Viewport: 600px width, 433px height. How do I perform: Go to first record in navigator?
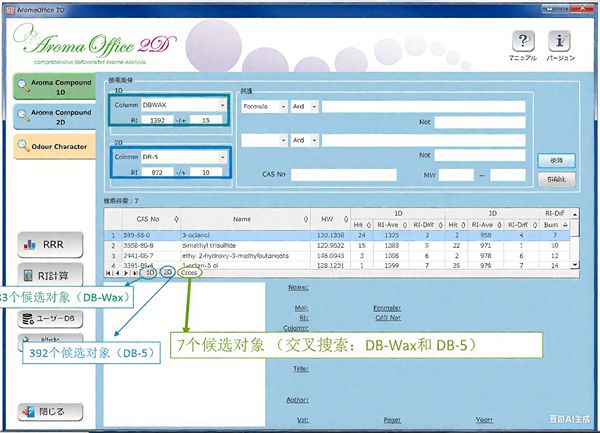click(109, 272)
